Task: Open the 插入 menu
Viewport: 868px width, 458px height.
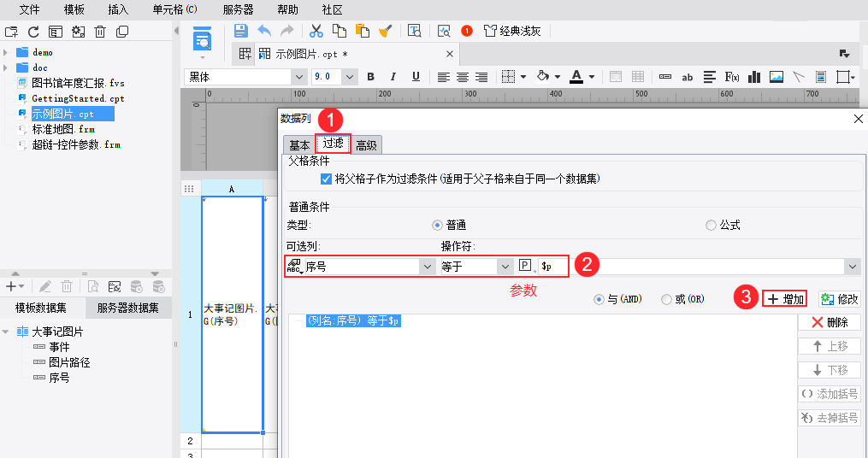Action: [119, 10]
